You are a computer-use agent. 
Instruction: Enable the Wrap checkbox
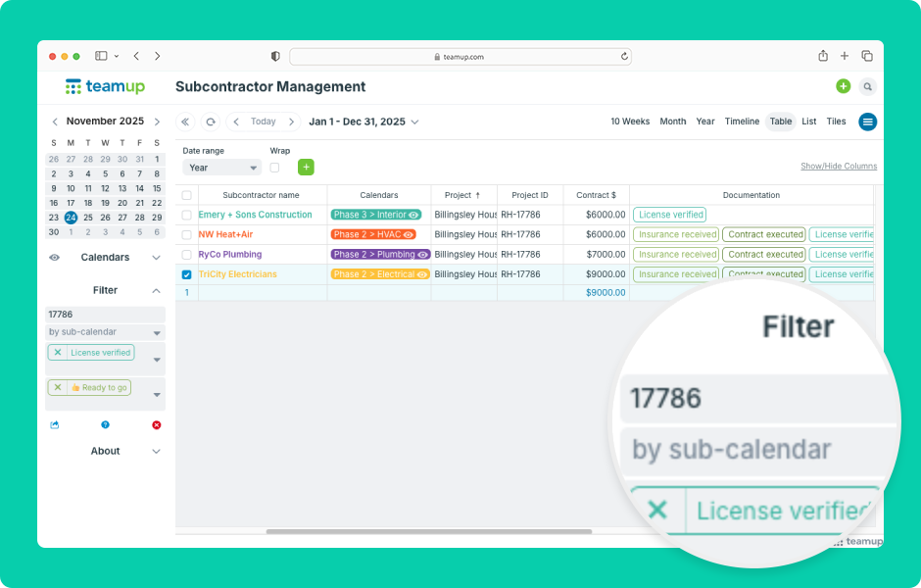point(274,167)
